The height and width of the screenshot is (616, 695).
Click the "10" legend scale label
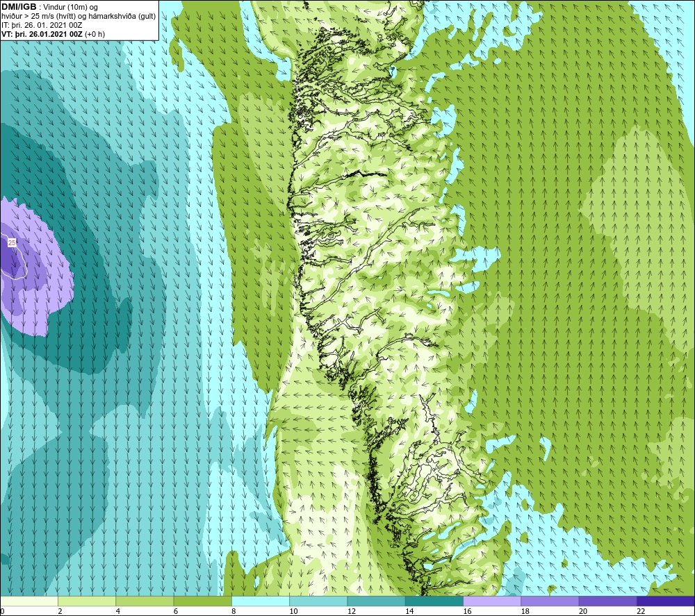[x=293, y=611]
